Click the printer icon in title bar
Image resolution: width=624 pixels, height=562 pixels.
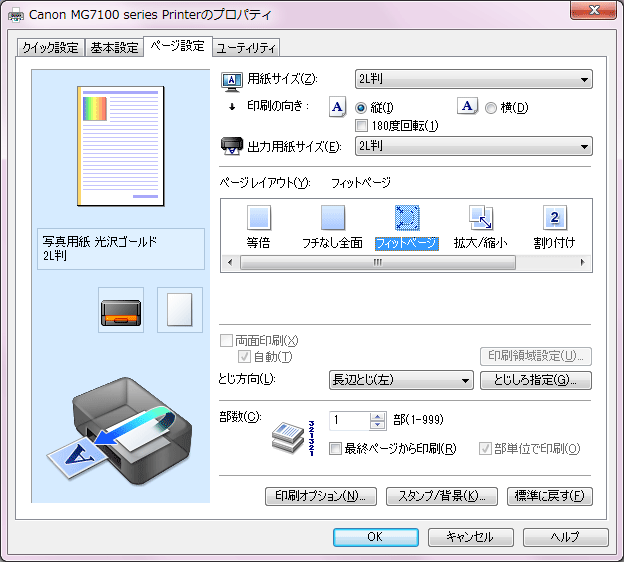[x=16, y=16]
